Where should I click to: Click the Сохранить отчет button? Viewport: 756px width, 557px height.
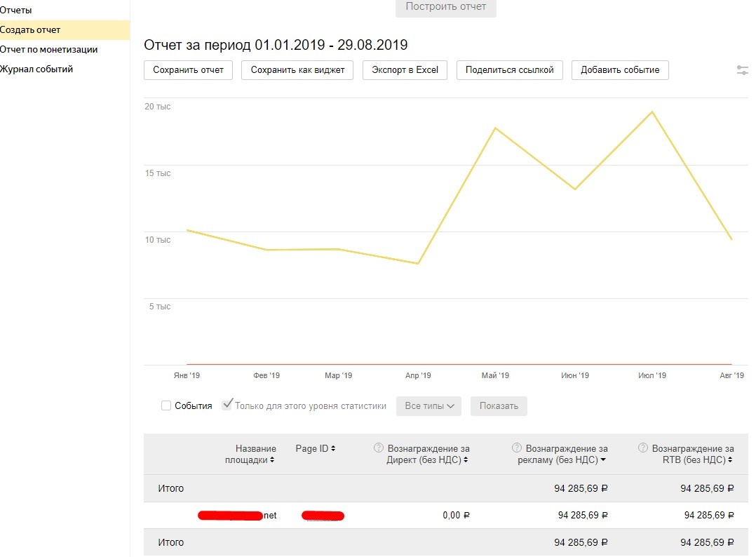pyautogui.click(x=188, y=70)
